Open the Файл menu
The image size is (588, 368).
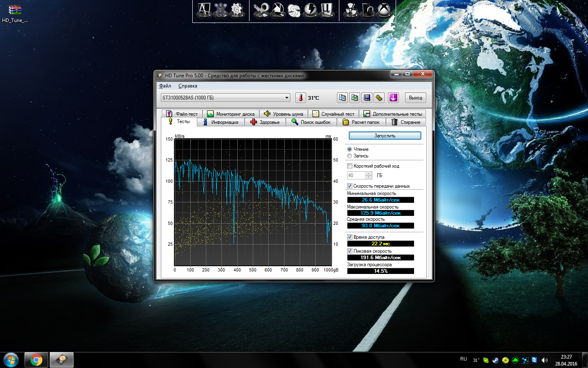tap(165, 86)
